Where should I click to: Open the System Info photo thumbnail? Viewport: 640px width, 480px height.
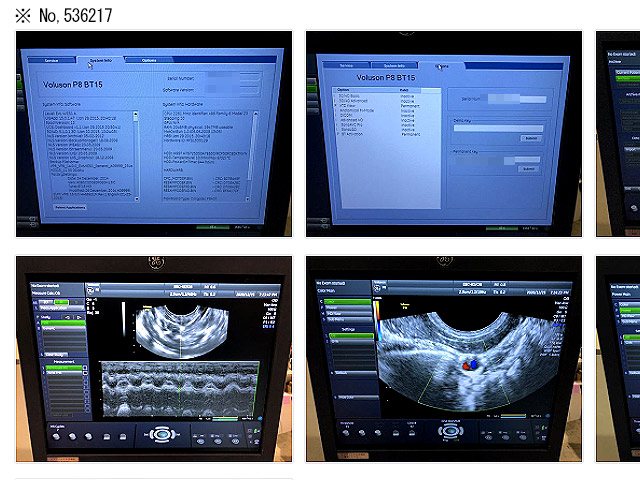154,134
